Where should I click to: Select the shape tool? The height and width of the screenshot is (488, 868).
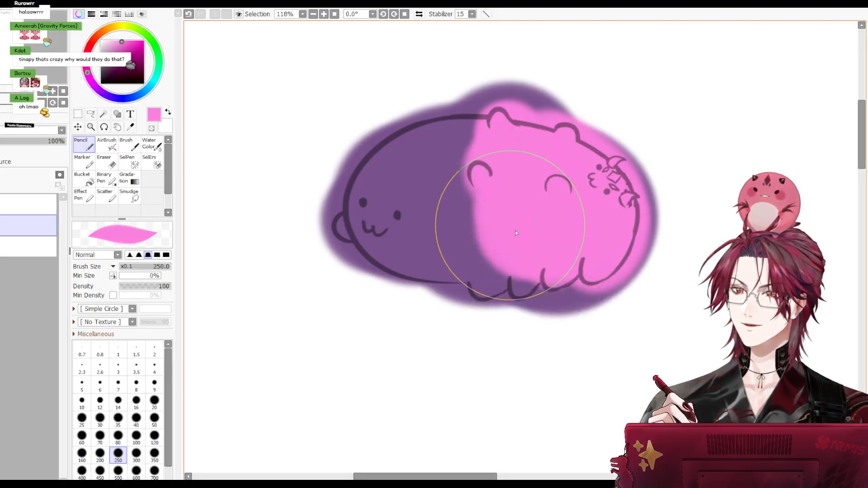[117, 114]
